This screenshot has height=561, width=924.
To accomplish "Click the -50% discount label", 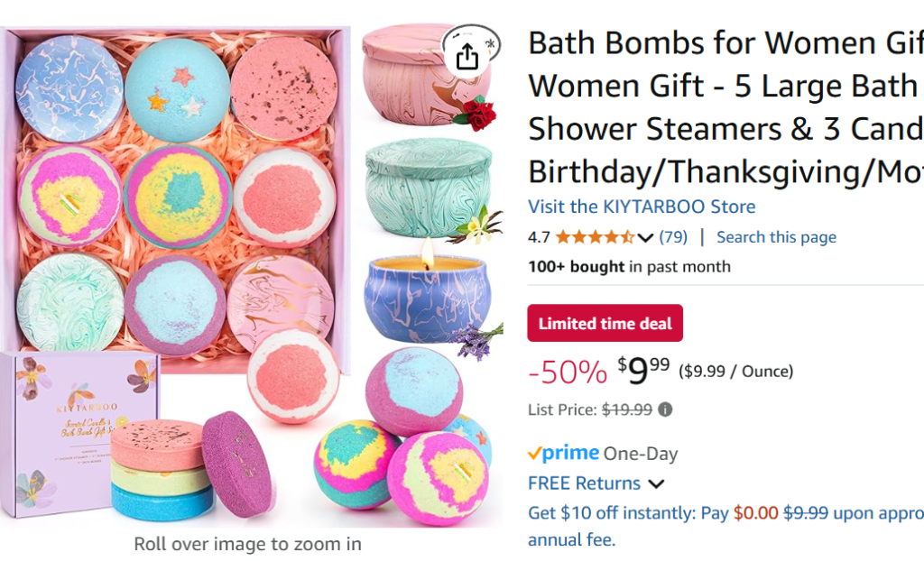I will pyautogui.click(x=567, y=371).
